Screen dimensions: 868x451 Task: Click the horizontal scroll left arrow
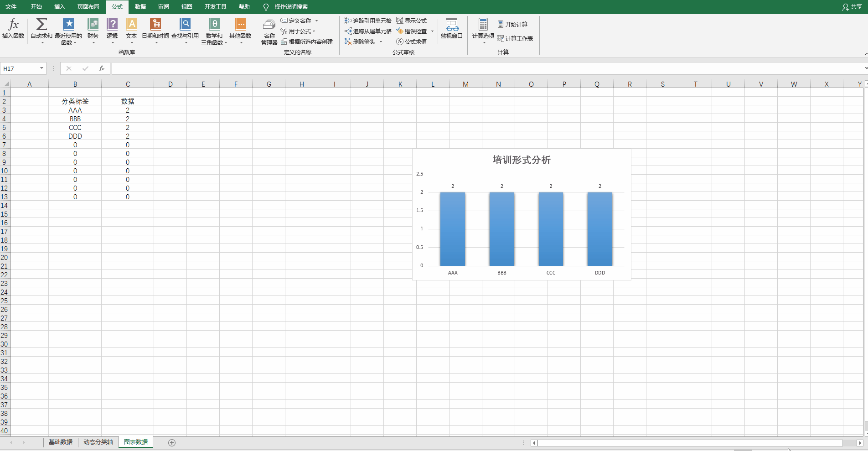pos(534,443)
